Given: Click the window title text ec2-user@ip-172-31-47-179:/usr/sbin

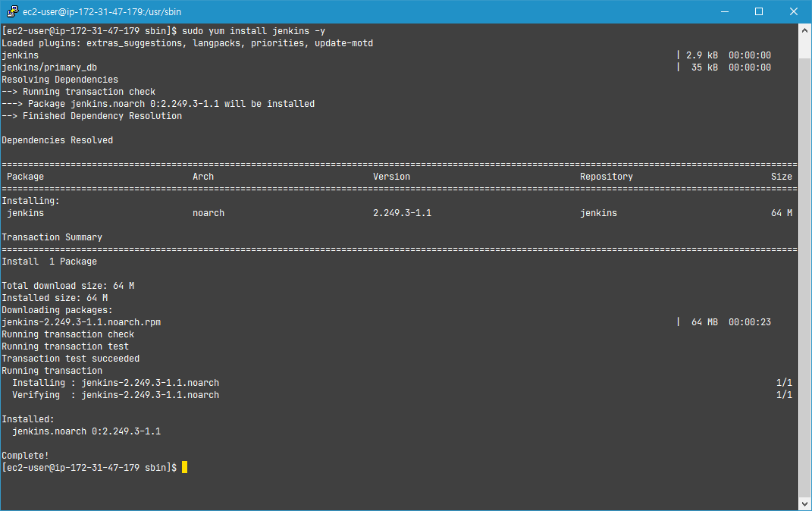Looking at the screenshot, I should coord(102,11).
